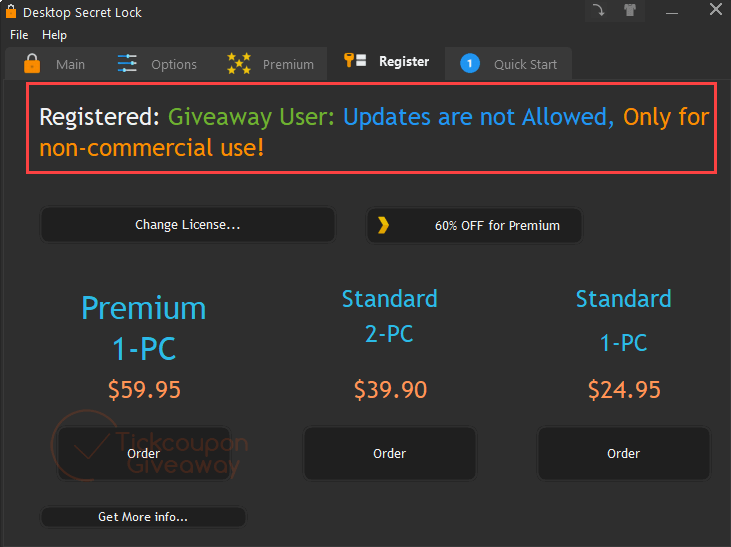Select the Register tab label
The image size is (731, 547).
click(x=404, y=62)
